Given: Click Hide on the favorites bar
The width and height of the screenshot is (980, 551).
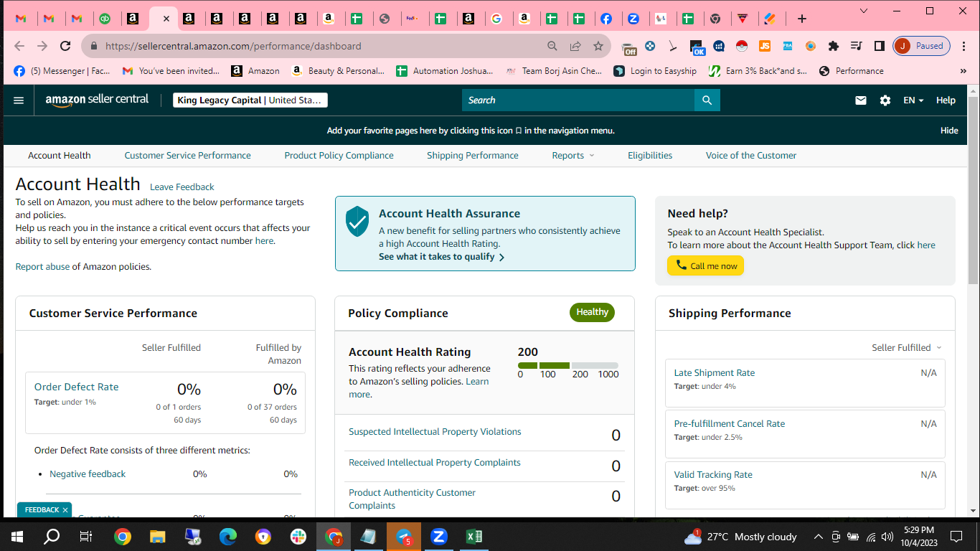Looking at the screenshot, I should [949, 131].
